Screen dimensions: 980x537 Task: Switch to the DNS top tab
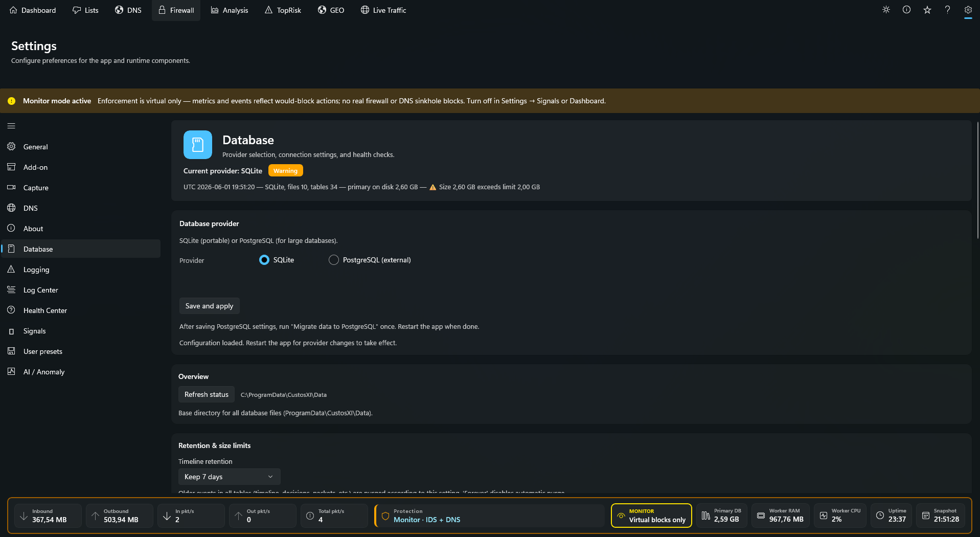click(x=128, y=10)
